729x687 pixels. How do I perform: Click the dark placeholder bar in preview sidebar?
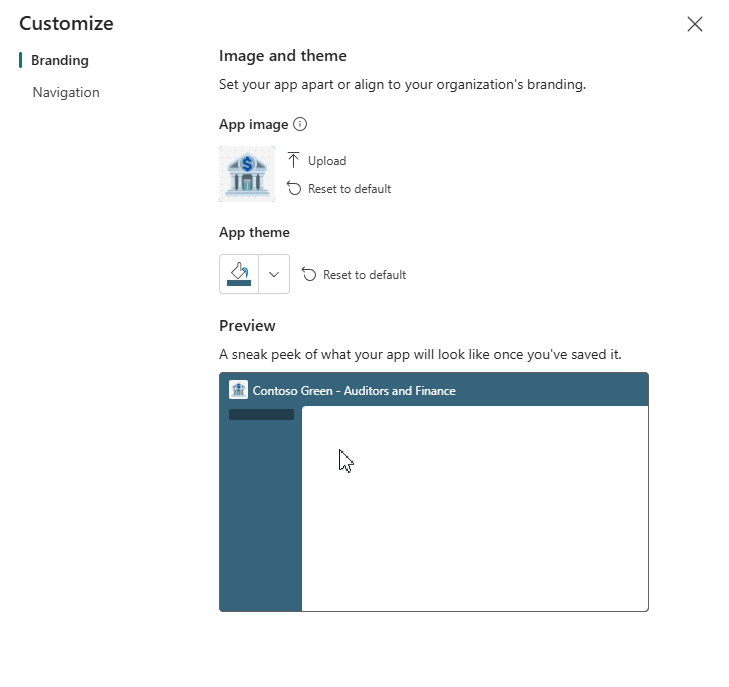click(261, 414)
